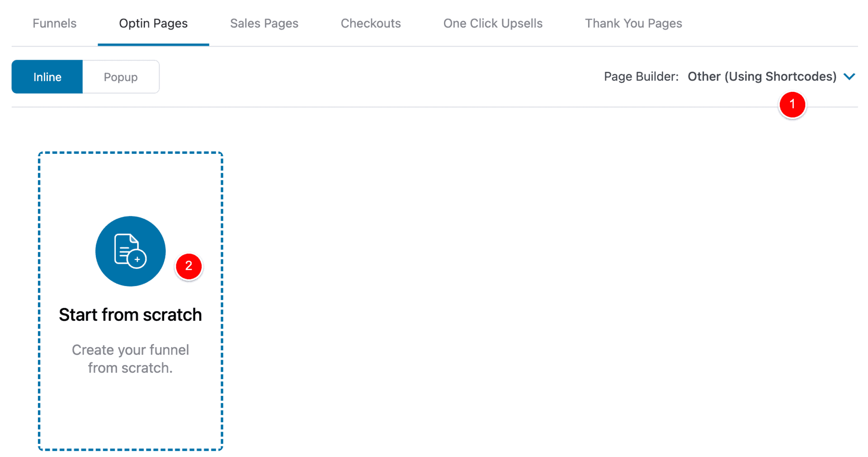Click the Start from scratch heading
868x457 pixels.
(130, 314)
